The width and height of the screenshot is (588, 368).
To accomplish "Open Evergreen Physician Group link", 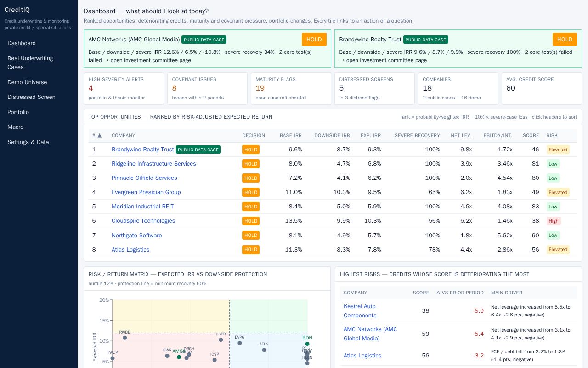I will pyautogui.click(x=146, y=192).
